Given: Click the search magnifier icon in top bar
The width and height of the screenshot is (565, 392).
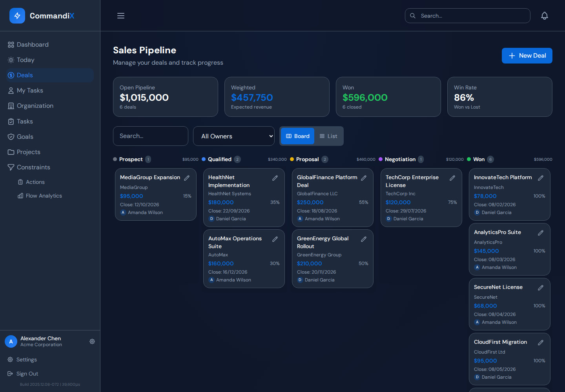Looking at the screenshot, I should [413, 16].
